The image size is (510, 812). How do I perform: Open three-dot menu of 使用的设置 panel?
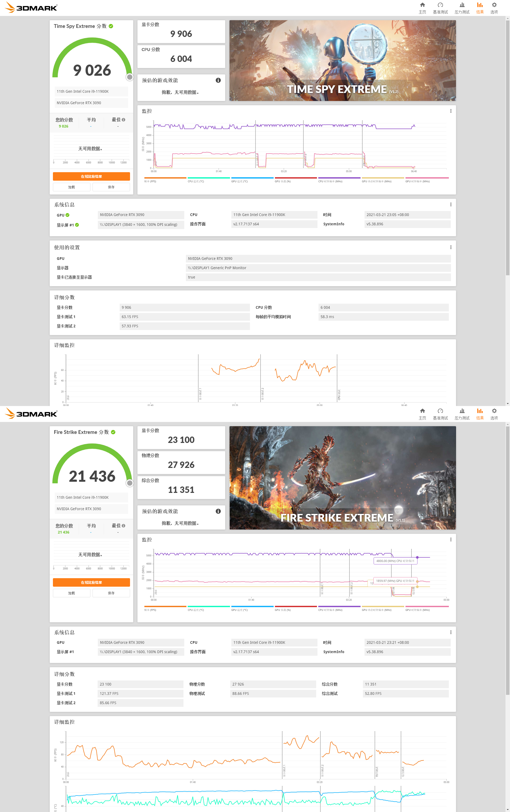point(451,247)
